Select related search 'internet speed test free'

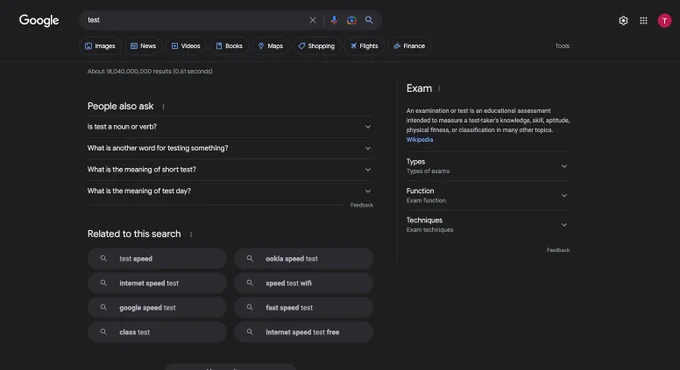(304, 332)
